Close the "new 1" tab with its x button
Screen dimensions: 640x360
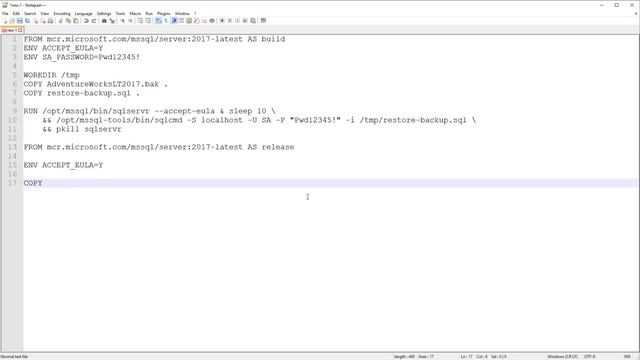pos(20,30)
